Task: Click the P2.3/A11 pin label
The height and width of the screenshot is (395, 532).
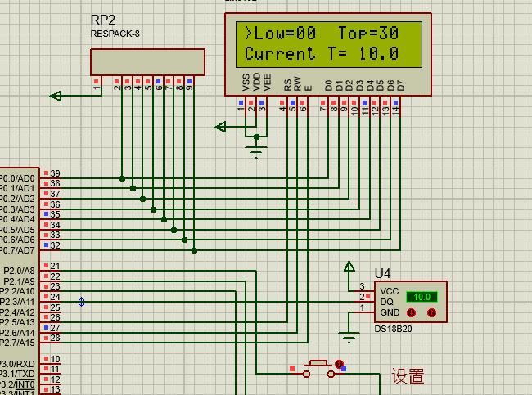Action: click(17, 302)
